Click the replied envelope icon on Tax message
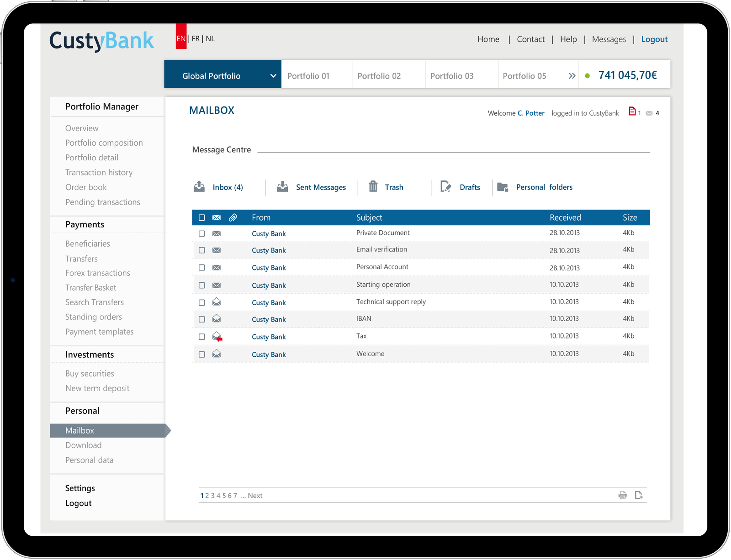The width and height of the screenshot is (731, 560). [217, 337]
